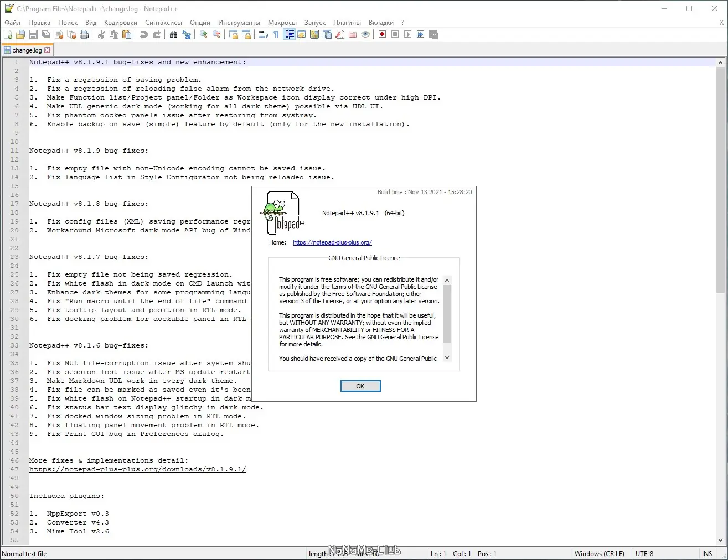The width and height of the screenshot is (728, 560).
Task: Open the Вкладки menu
Action: pyautogui.click(x=381, y=23)
